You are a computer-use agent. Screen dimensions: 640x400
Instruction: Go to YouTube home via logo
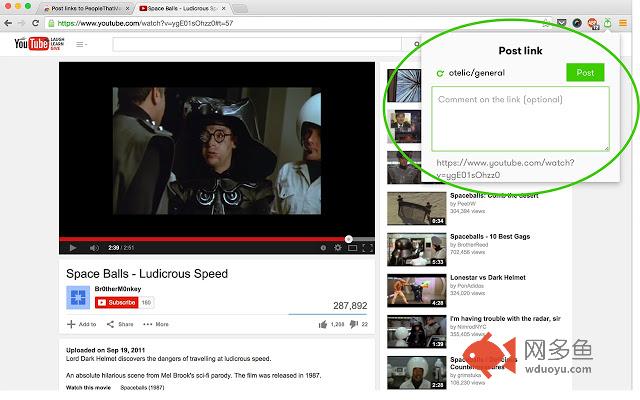(x=39, y=43)
